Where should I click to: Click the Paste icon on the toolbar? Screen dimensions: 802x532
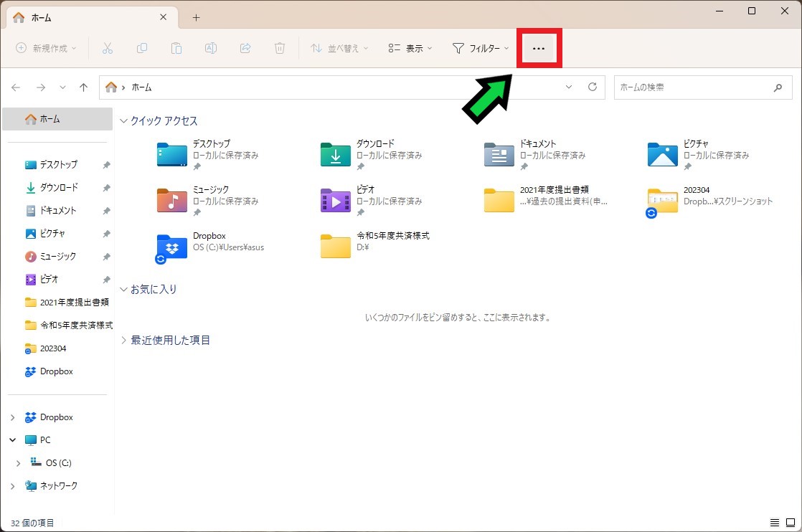176,48
